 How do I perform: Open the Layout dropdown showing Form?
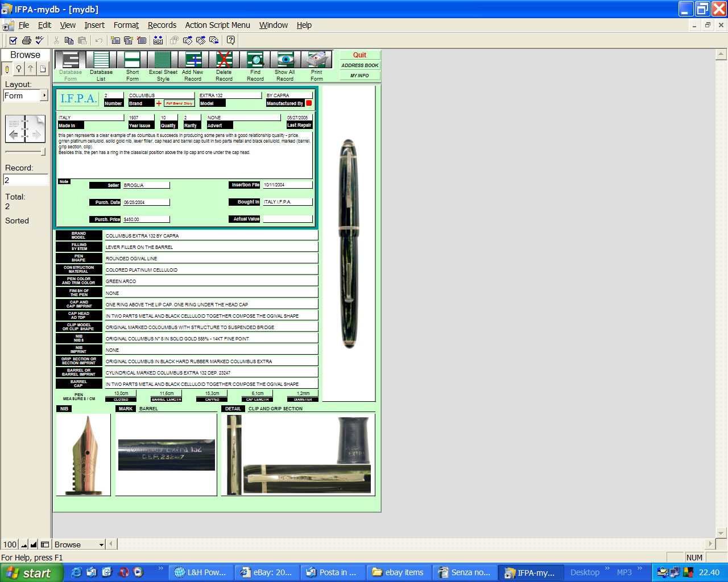[26, 96]
